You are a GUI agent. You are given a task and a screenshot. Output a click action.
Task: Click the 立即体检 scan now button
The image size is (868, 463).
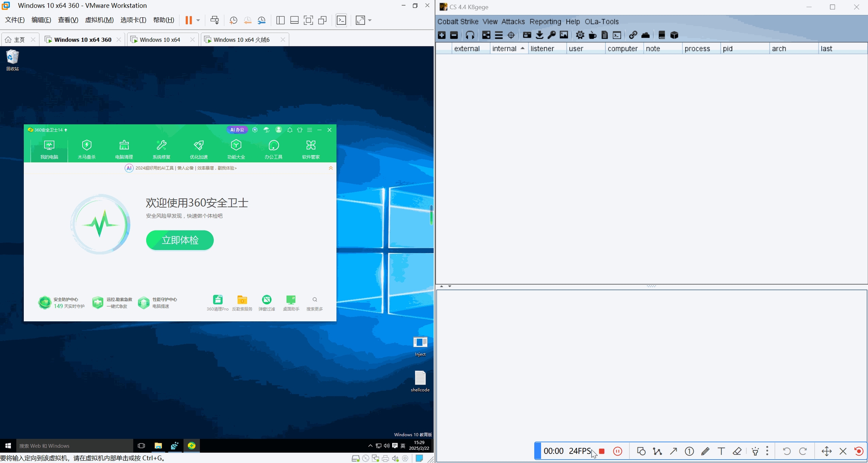(x=180, y=240)
